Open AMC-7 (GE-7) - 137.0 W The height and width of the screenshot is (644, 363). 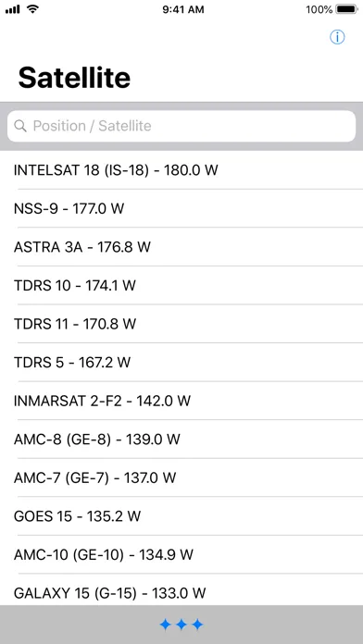pyautogui.click(x=181, y=477)
